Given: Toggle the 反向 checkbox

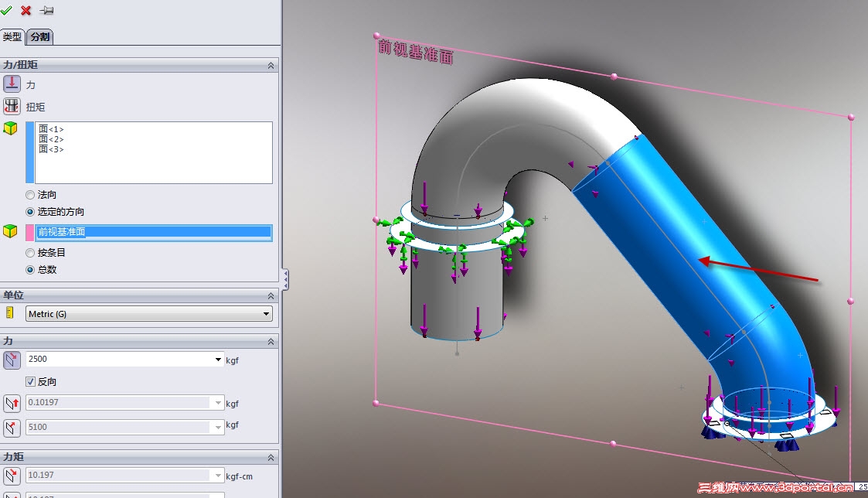Looking at the screenshot, I should pyautogui.click(x=30, y=382).
